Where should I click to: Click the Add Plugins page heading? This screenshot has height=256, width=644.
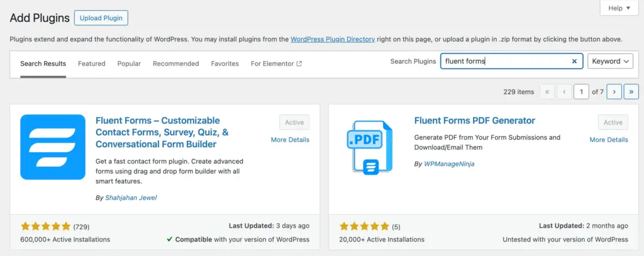[x=40, y=18]
